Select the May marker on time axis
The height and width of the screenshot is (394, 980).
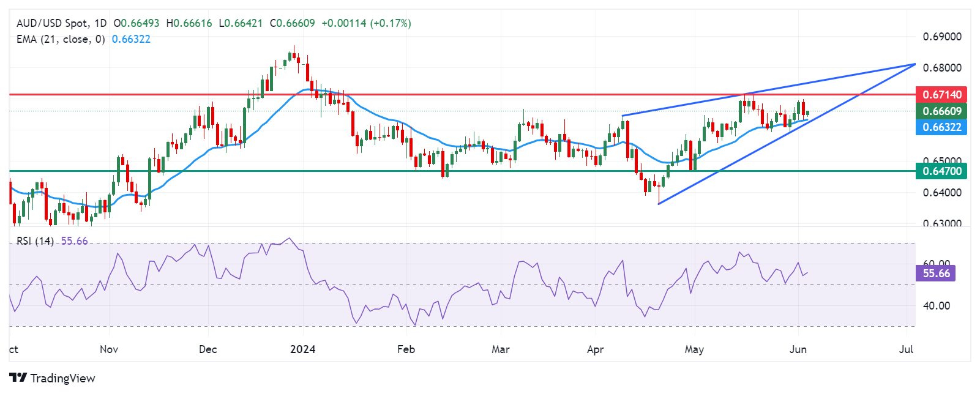(x=694, y=349)
